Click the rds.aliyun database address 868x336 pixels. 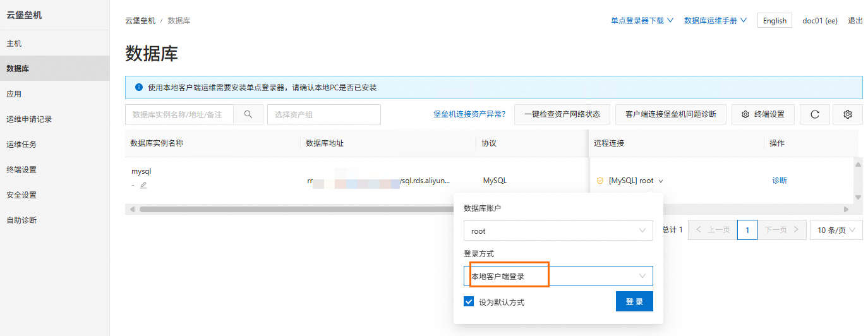(378, 181)
